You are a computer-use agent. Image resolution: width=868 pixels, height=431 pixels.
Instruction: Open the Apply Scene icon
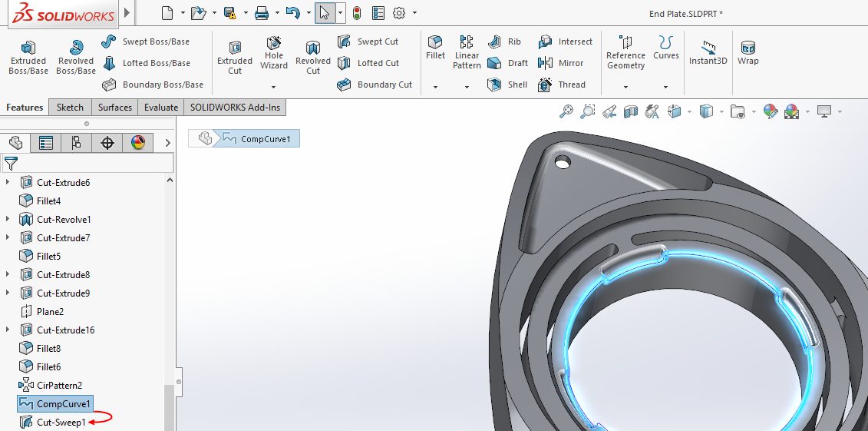(x=791, y=112)
